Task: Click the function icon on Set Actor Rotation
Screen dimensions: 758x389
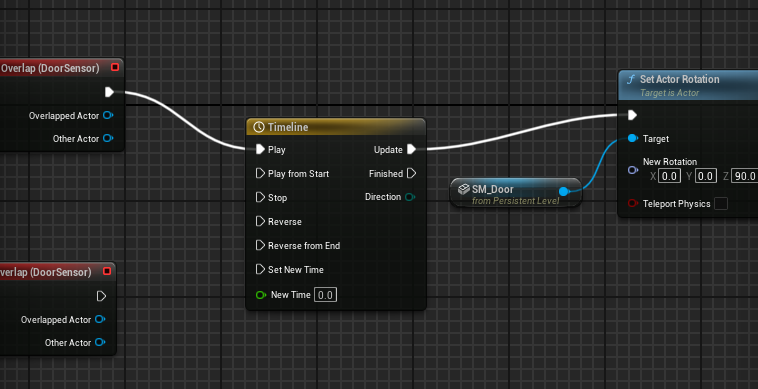Action: 630,79
